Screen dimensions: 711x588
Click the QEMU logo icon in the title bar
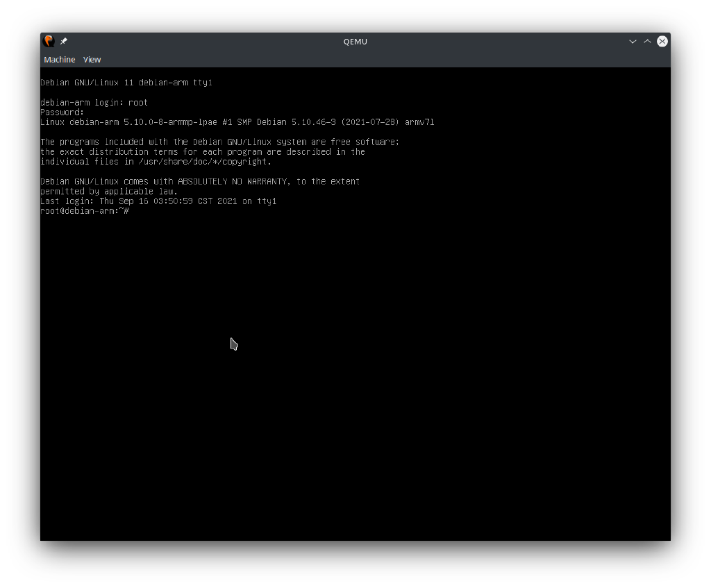tap(49, 41)
